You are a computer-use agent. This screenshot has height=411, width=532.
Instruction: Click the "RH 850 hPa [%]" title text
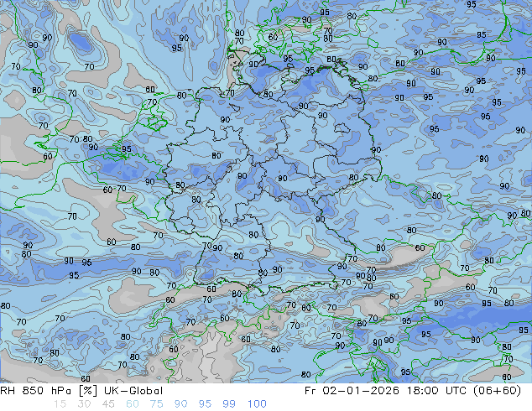[49, 391]
